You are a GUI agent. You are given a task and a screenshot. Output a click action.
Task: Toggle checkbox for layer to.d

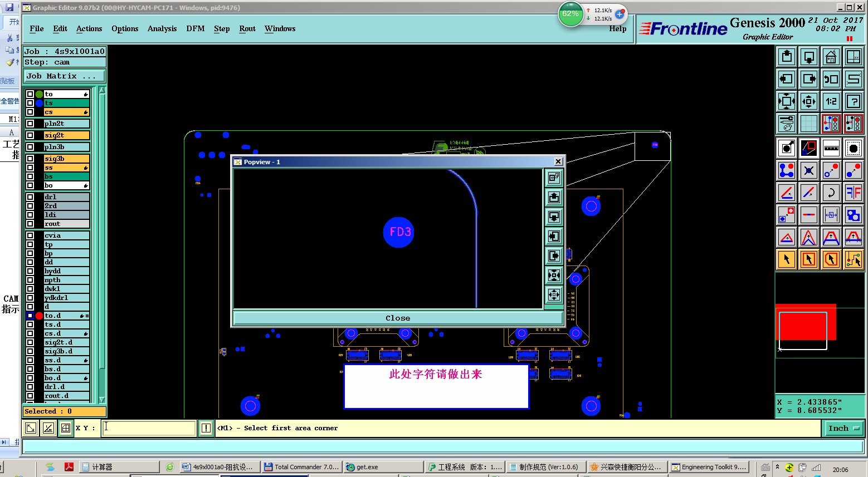coord(30,316)
